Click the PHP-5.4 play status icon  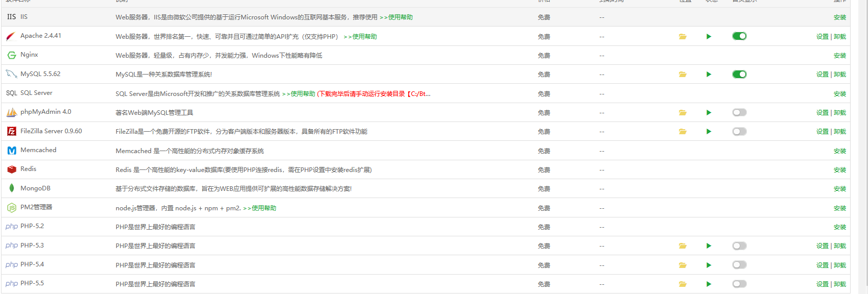click(x=709, y=265)
